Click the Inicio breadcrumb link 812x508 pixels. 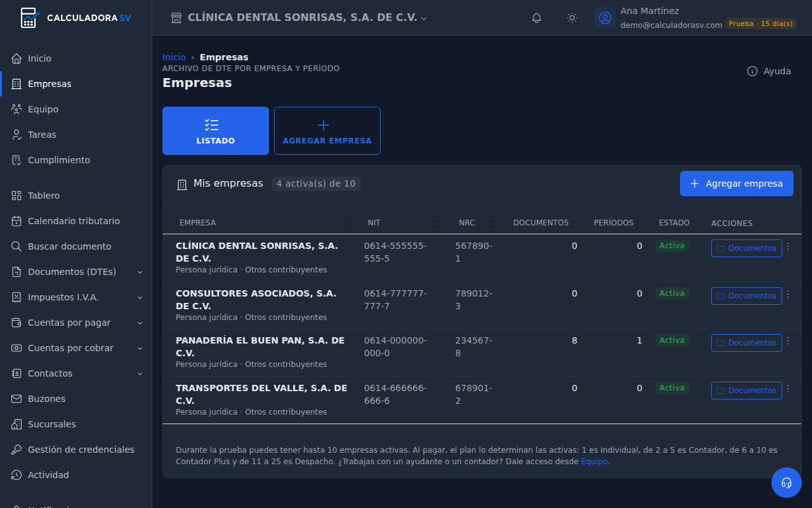point(174,57)
